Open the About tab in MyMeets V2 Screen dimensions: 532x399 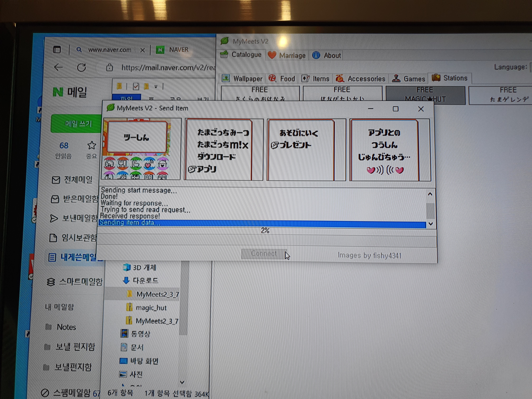[327, 55]
